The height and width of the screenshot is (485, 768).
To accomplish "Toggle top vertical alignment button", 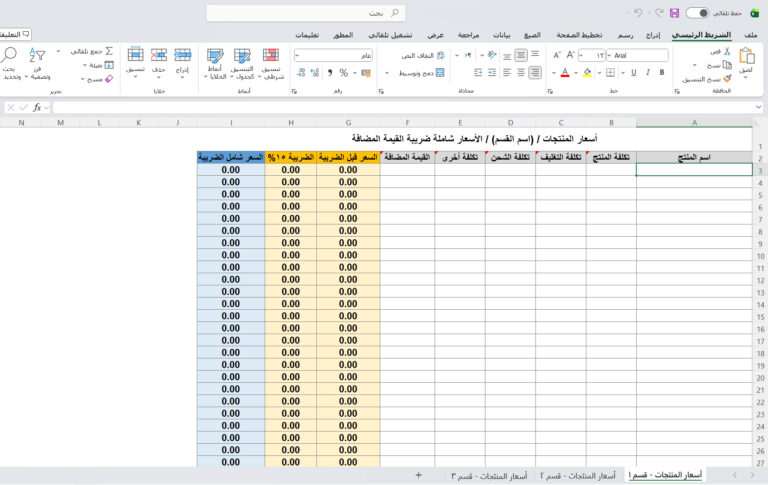I will pyautogui.click(x=535, y=54).
